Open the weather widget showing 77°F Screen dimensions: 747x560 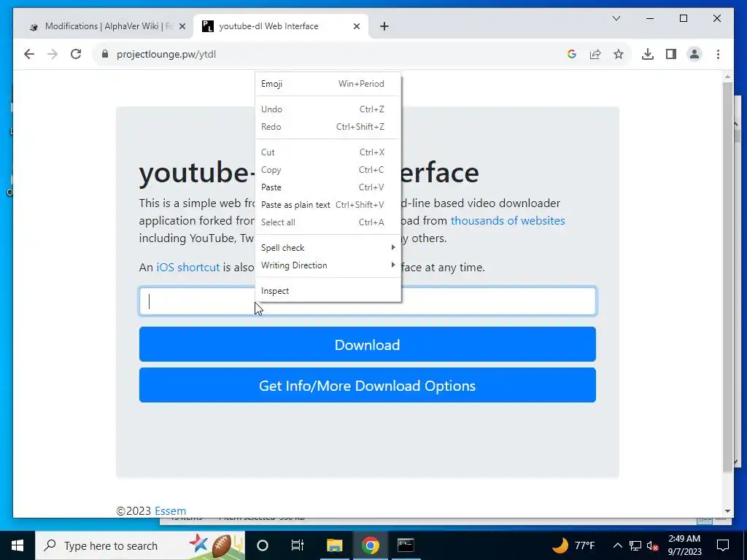click(x=573, y=545)
